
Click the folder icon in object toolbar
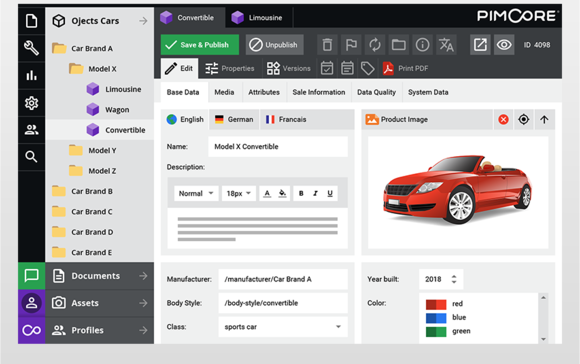tap(398, 45)
